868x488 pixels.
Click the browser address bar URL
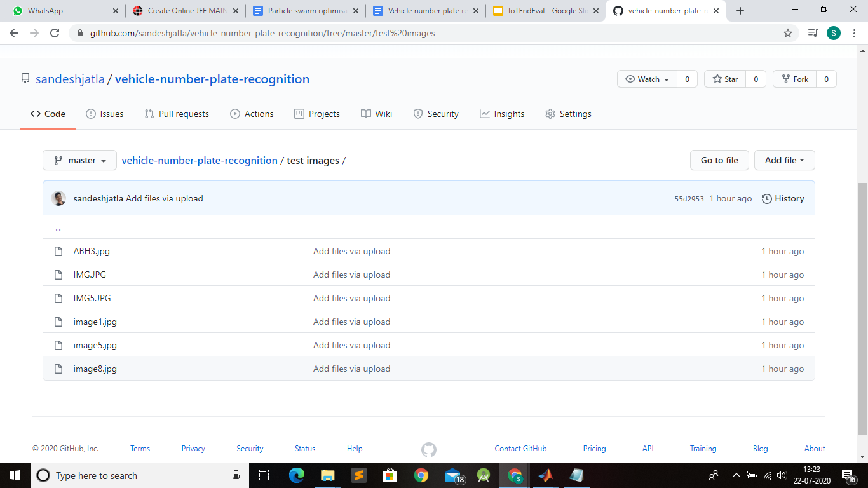tap(262, 33)
